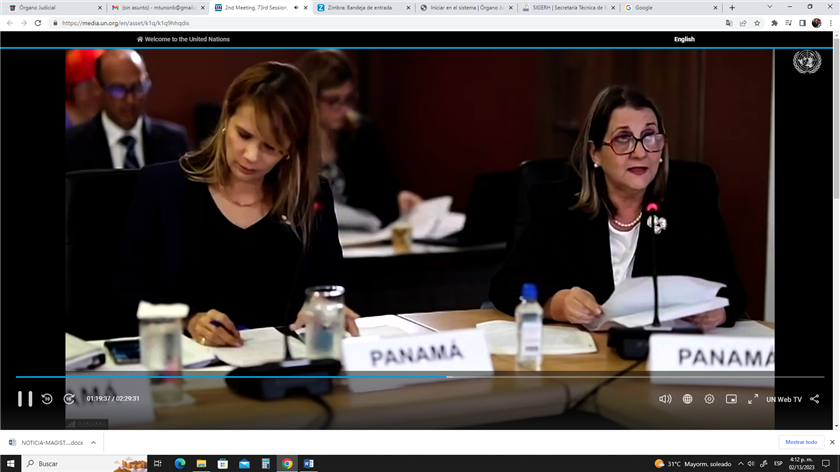Open the weather widget 31°C
Image resolution: width=840 pixels, height=472 pixels.
(x=693, y=464)
